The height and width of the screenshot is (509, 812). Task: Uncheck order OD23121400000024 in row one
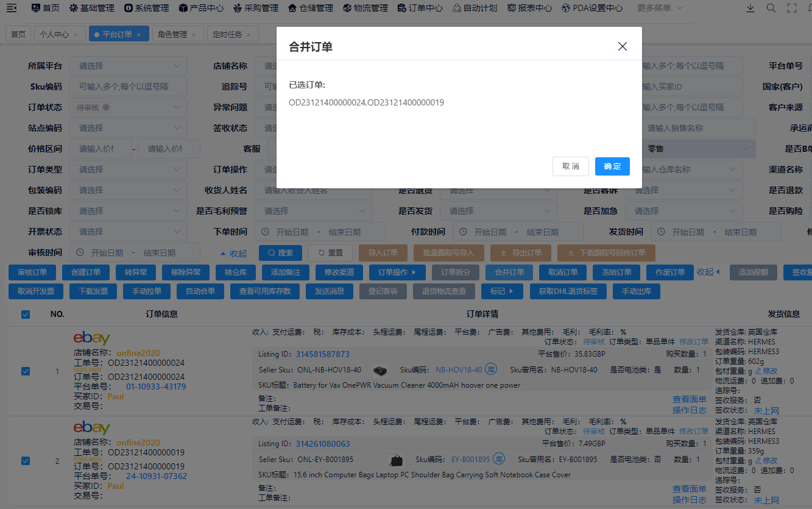click(25, 371)
